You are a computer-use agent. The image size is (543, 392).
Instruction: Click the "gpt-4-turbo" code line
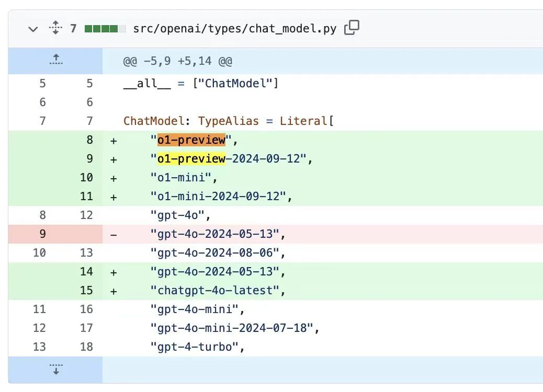click(x=197, y=347)
